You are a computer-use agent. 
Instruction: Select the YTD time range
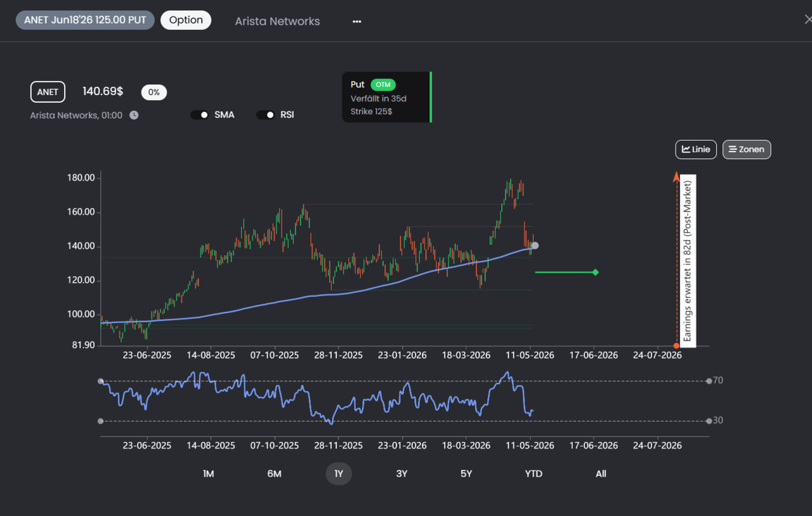pyautogui.click(x=534, y=474)
